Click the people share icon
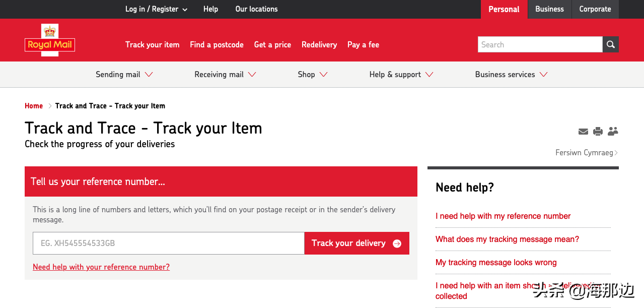This screenshot has width=644, height=308. 612,132
